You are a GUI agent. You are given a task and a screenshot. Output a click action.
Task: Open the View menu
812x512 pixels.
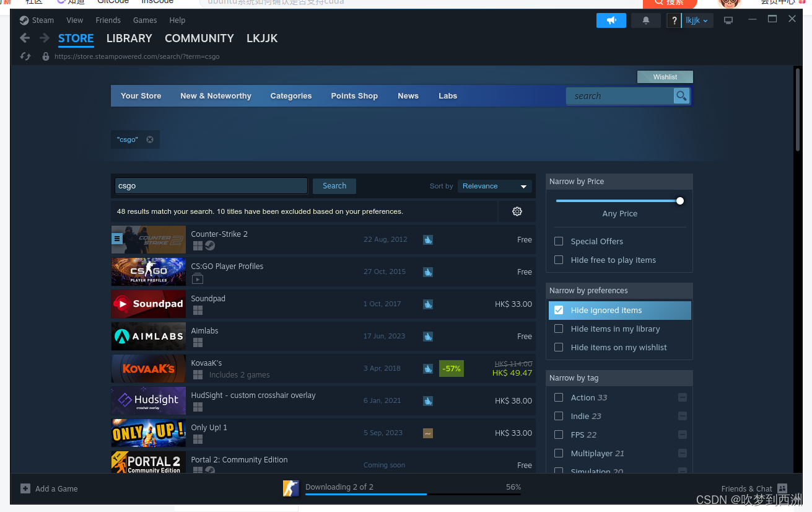click(75, 20)
